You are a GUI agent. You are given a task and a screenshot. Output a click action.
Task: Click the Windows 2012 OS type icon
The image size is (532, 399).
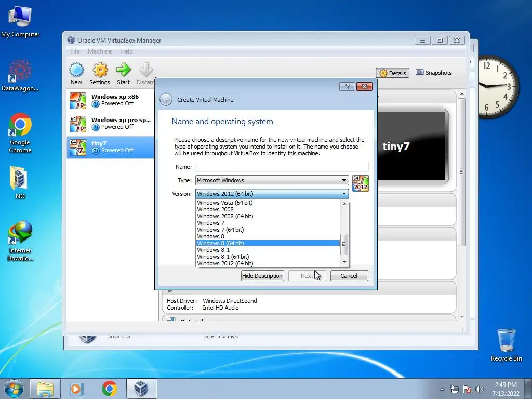click(361, 183)
